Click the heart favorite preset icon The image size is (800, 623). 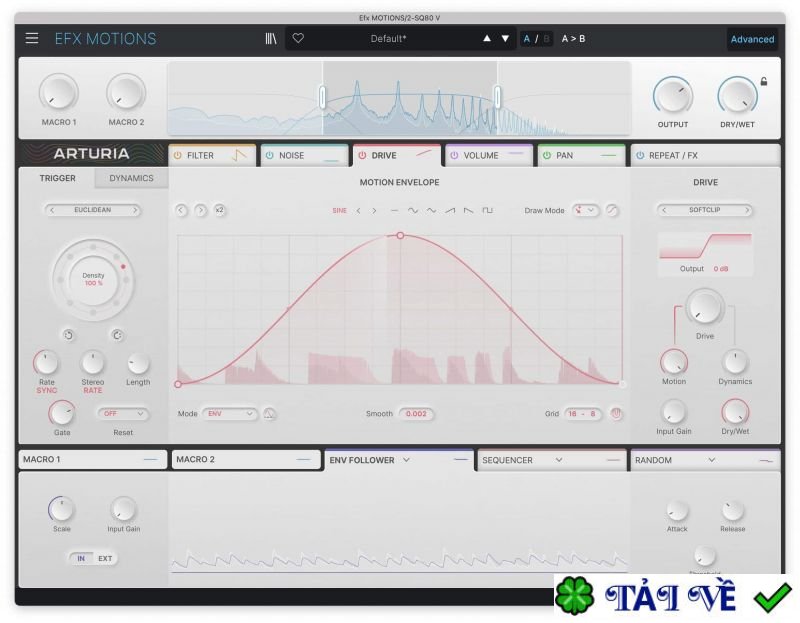pos(297,39)
